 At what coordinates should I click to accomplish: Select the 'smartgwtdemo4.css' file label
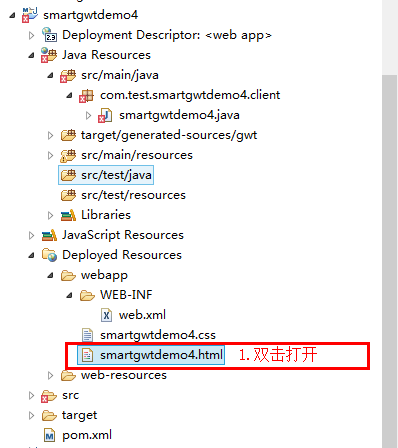(158, 335)
